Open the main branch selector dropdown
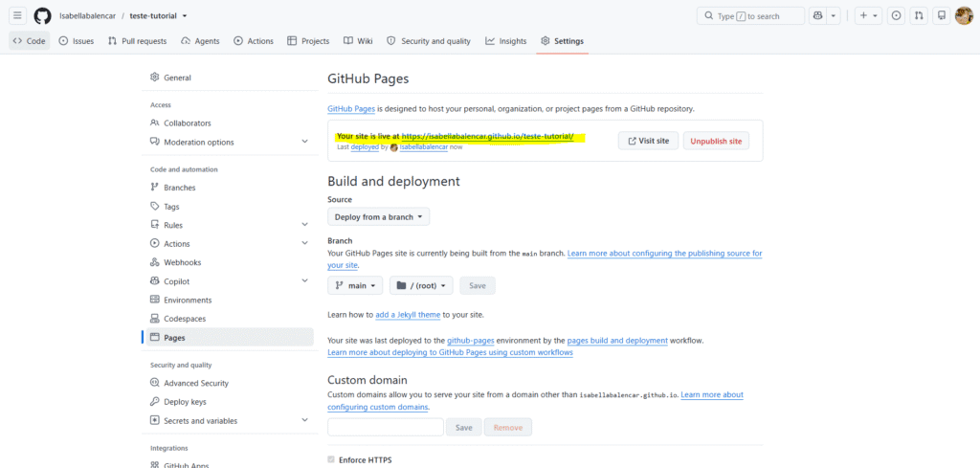The height and width of the screenshot is (468, 980). coord(355,285)
